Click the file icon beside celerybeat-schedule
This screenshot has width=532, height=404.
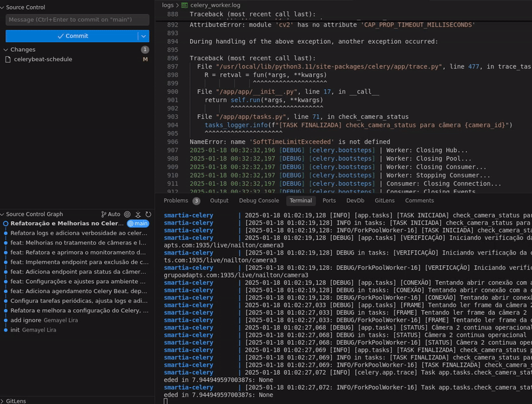click(x=8, y=59)
